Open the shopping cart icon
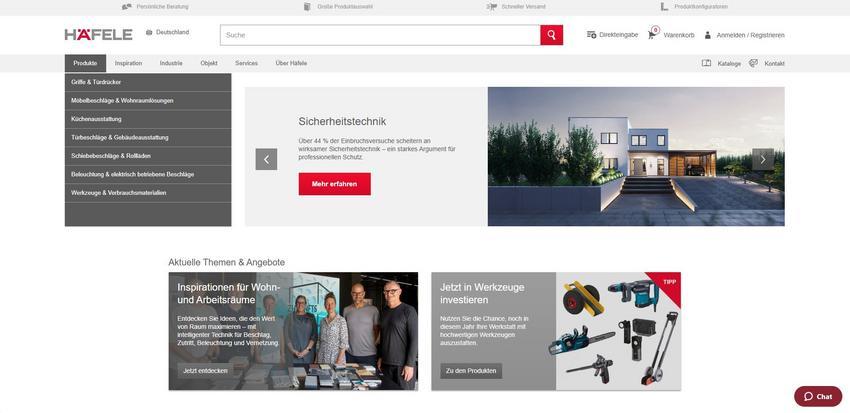Image resolution: width=850 pixels, height=413 pixels. pos(652,34)
